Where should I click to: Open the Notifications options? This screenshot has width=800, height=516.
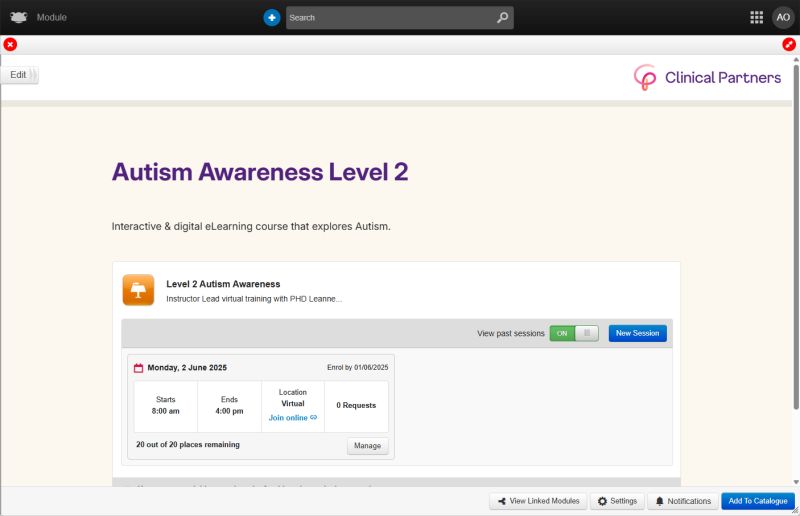(x=683, y=501)
